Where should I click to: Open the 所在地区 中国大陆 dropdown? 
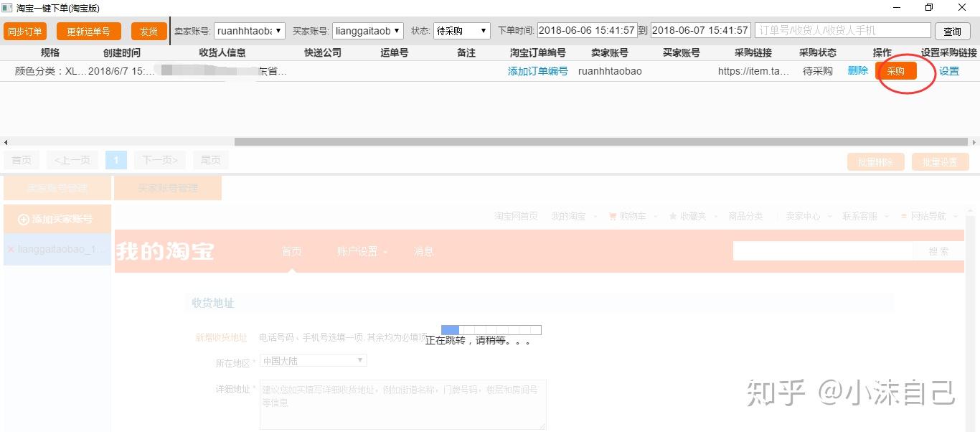[x=314, y=360]
